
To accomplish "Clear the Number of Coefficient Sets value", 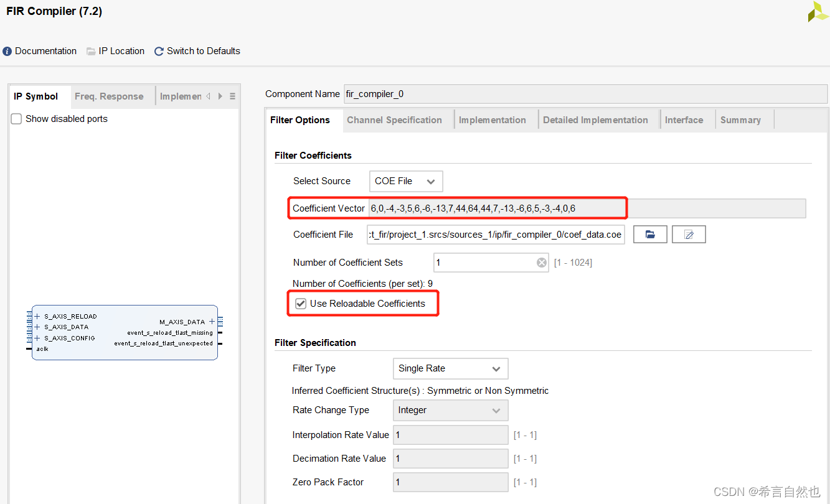I will point(542,263).
